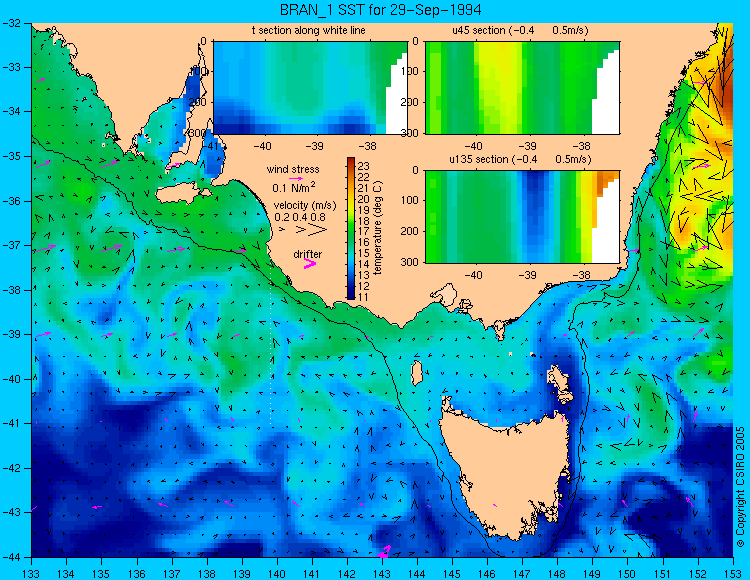Click the magenta drifter arrow symbol in legend
The height and width of the screenshot is (580, 750).
310,264
